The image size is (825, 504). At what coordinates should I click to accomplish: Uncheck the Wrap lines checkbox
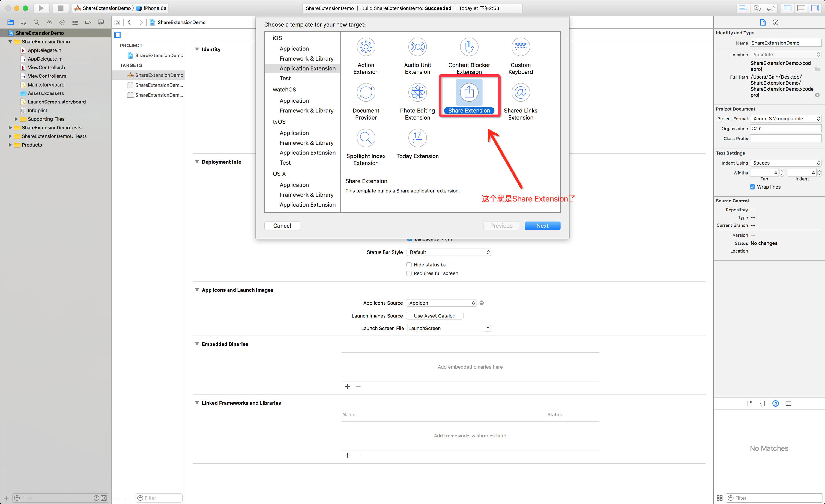[x=752, y=187]
